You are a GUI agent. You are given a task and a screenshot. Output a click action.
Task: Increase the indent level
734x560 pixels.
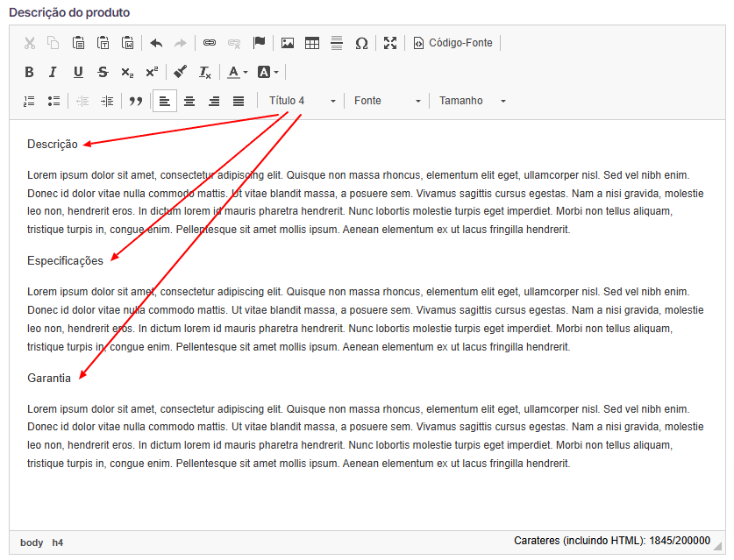click(107, 101)
